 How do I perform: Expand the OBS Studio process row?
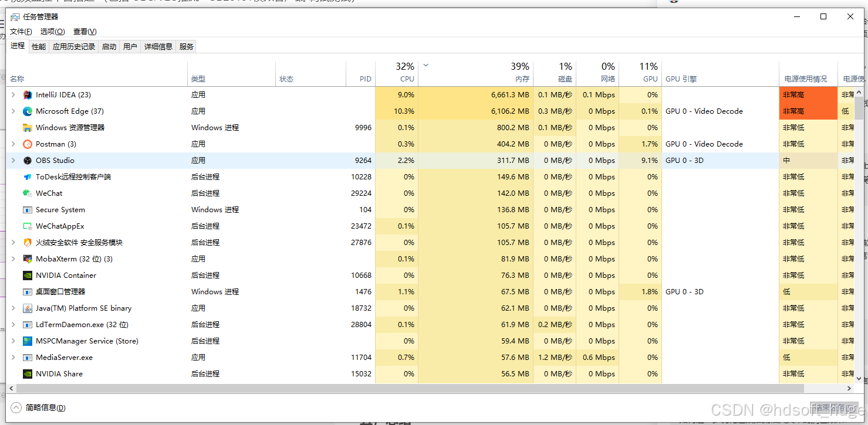click(x=13, y=160)
